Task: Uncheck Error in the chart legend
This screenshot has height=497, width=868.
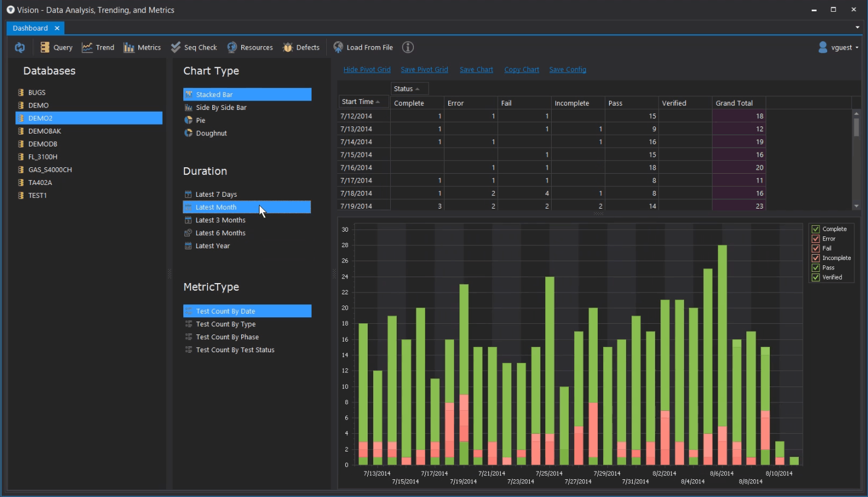Action: (815, 238)
